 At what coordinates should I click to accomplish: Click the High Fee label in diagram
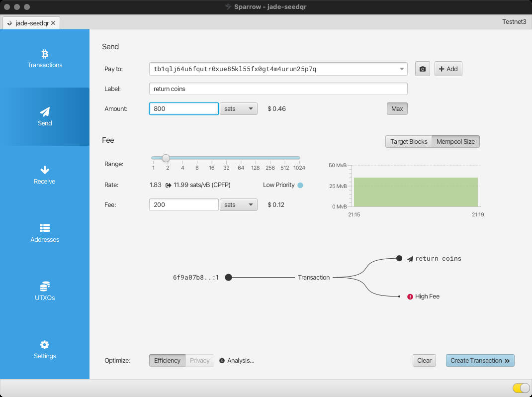point(427,297)
